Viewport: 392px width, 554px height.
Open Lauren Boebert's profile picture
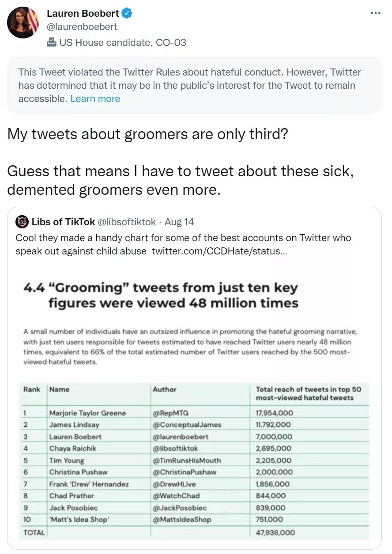[23, 23]
